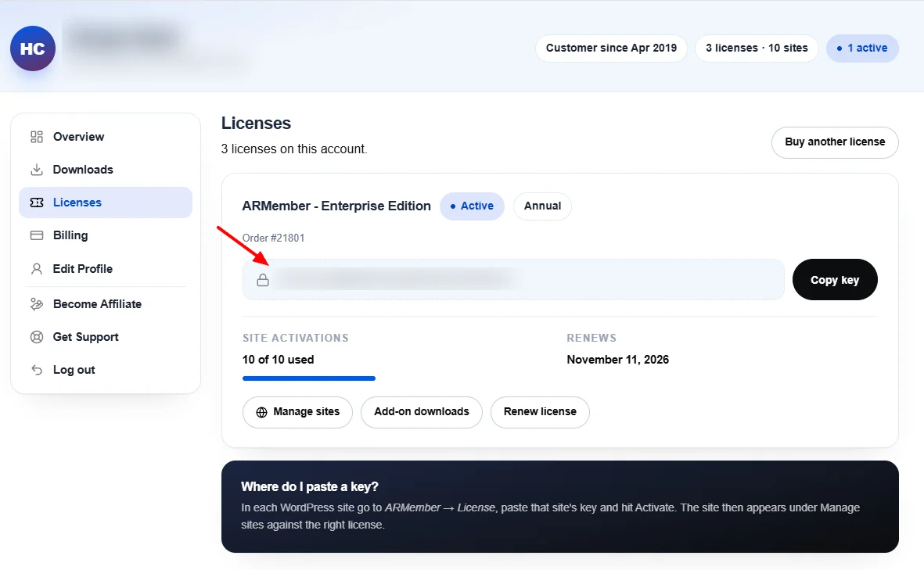Click Renew license button

coord(540,412)
